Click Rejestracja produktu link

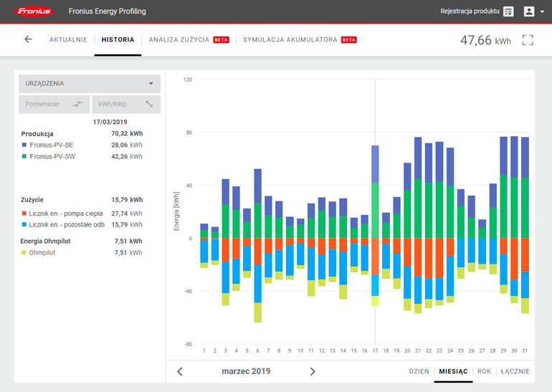470,11
